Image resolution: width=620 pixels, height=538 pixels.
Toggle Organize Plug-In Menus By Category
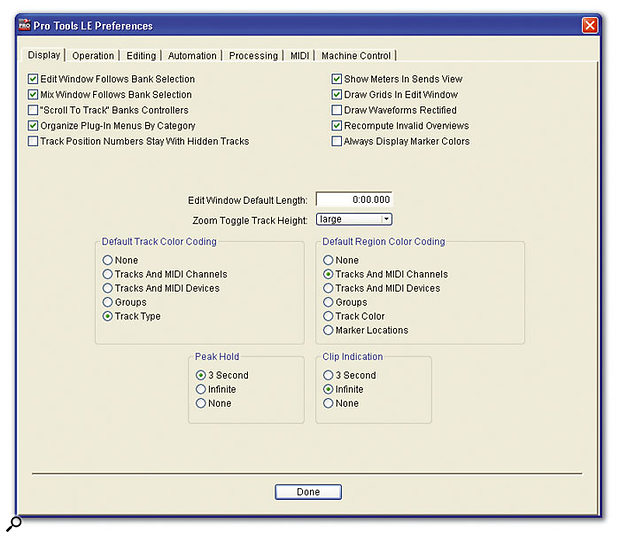tap(33, 126)
